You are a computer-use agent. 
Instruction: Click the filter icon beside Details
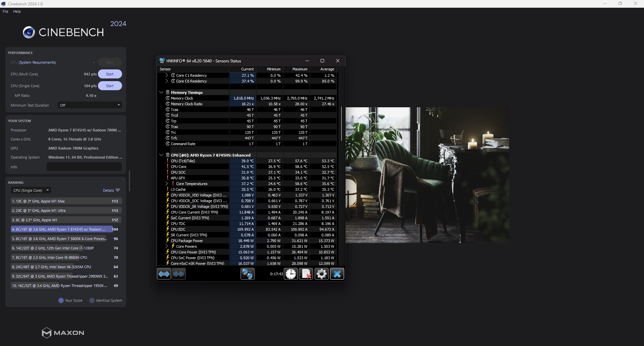pos(118,190)
